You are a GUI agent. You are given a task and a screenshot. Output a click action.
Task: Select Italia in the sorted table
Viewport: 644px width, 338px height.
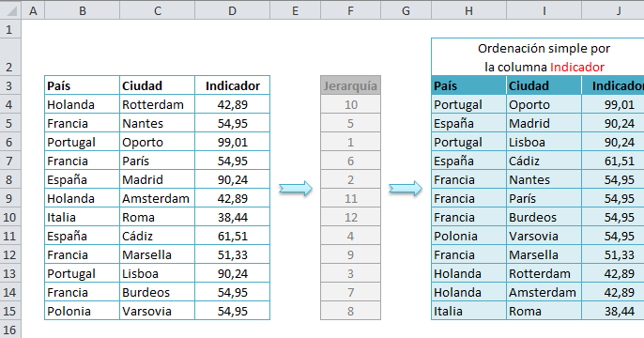pyautogui.click(x=468, y=311)
